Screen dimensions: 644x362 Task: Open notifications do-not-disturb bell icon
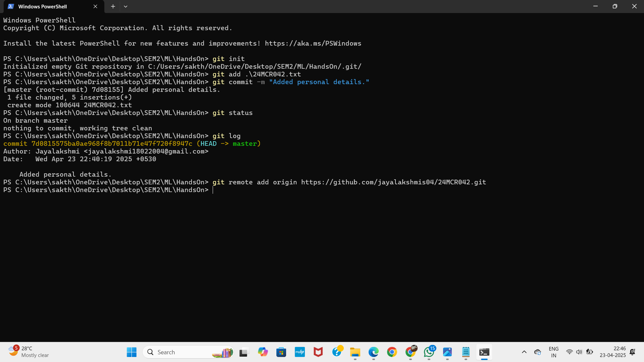[633, 352]
